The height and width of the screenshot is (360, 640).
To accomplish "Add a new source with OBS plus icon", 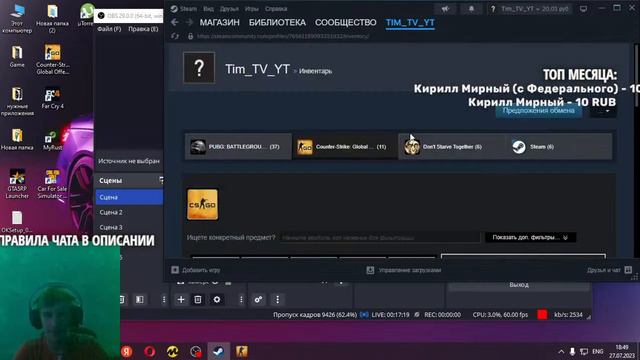I will (181, 300).
